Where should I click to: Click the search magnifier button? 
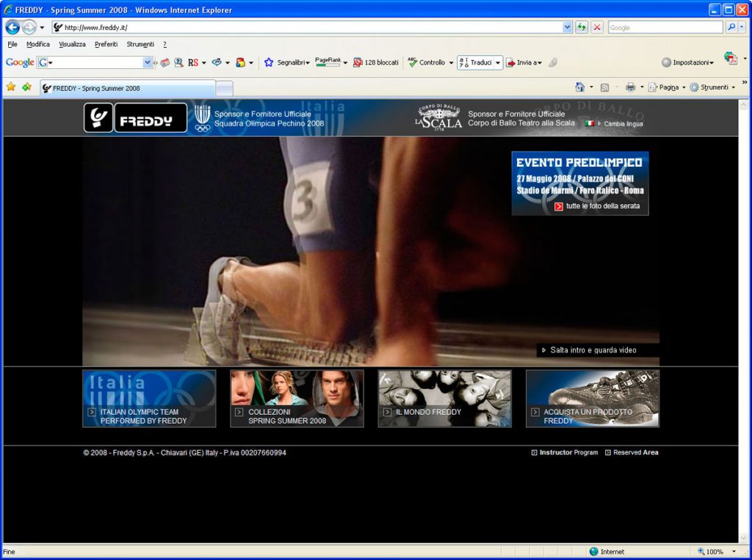pyautogui.click(x=731, y=27)
